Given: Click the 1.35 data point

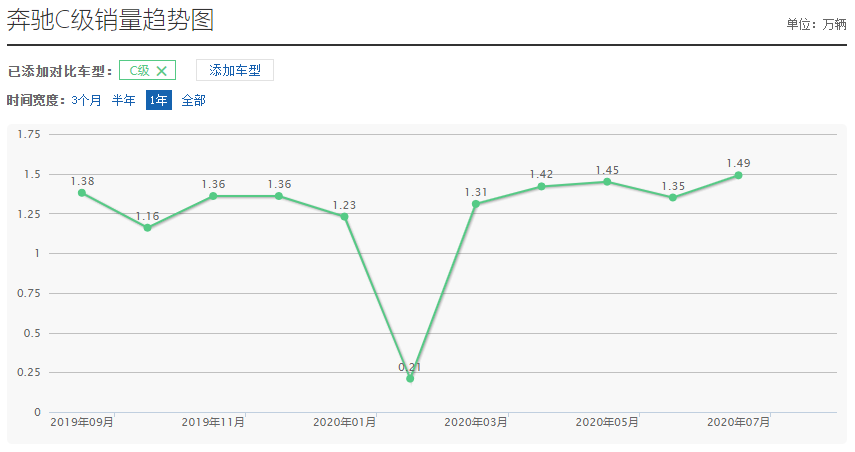Looking at the screenshot, I should [x=673, y=197].
